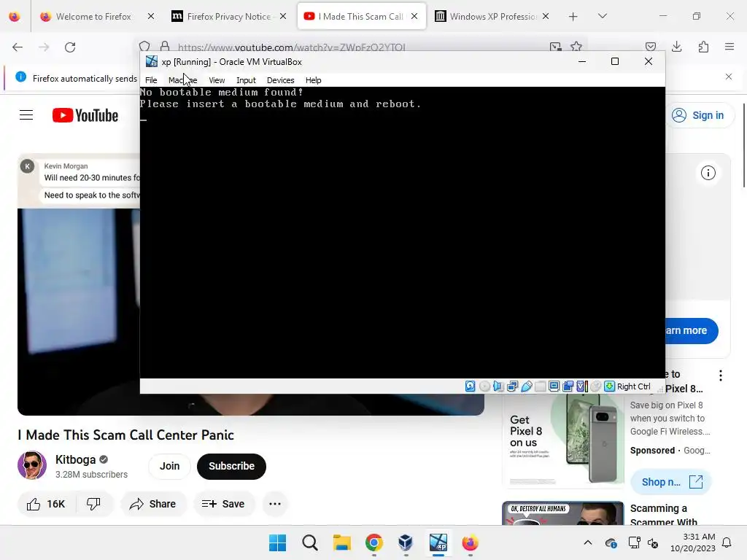747x560 pixels.
Task: Open the Input menu in VirtualBox
Action: pos(247,80)
